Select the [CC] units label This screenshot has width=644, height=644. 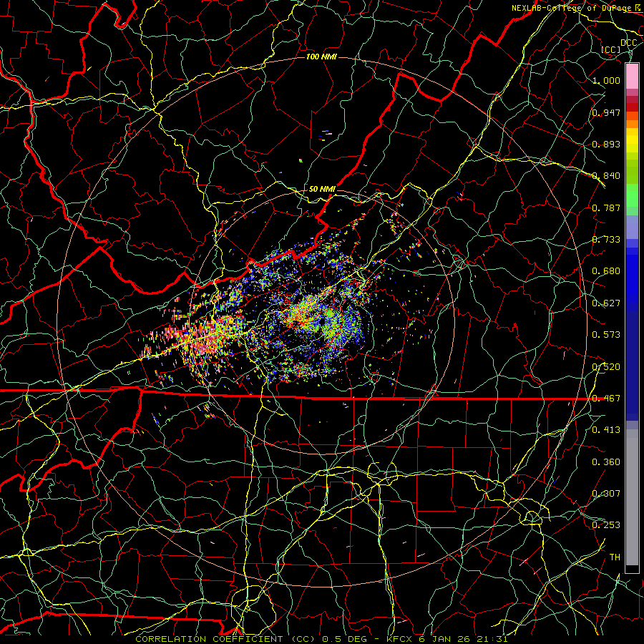click(611, 49)
